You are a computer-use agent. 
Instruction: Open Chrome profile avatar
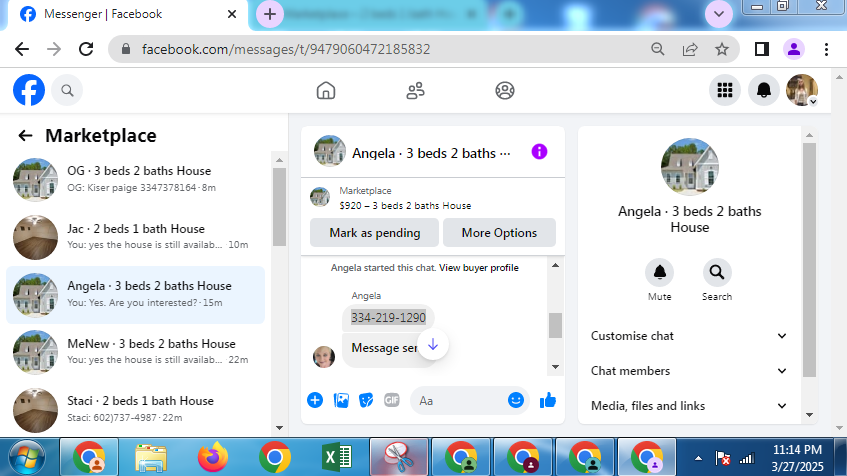(794, 49)
